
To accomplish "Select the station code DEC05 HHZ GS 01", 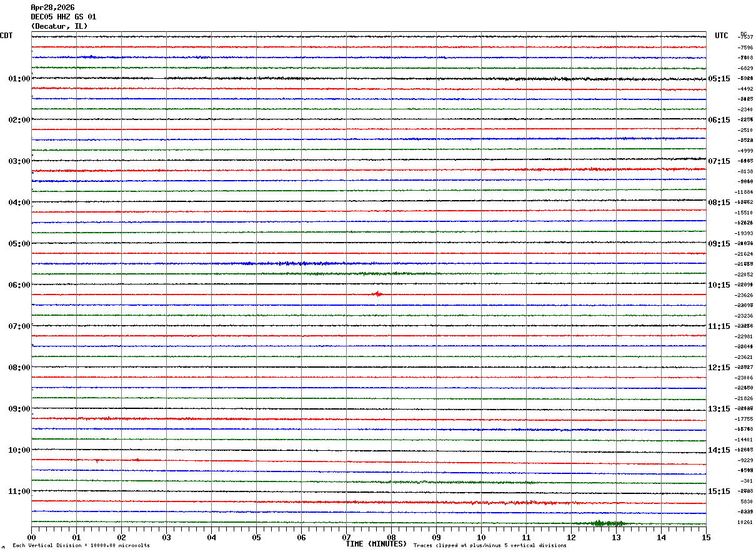I will pyautogui.click(x=64, y=17).
